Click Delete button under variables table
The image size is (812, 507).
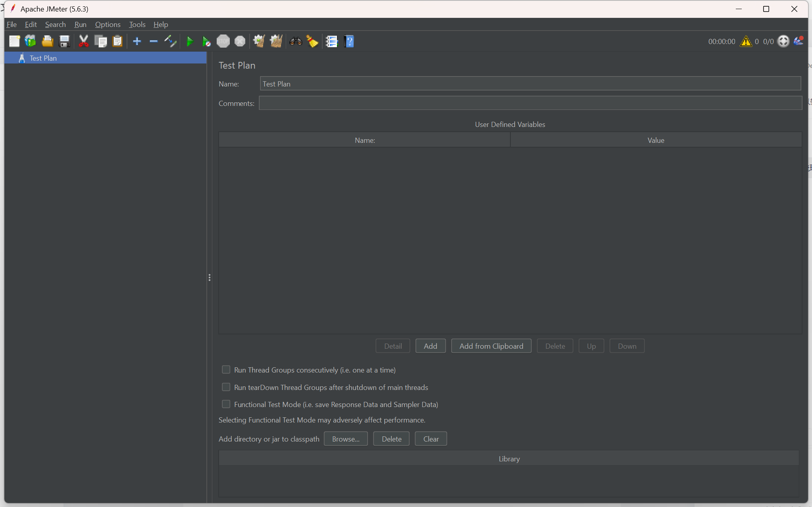click(555, 346)
